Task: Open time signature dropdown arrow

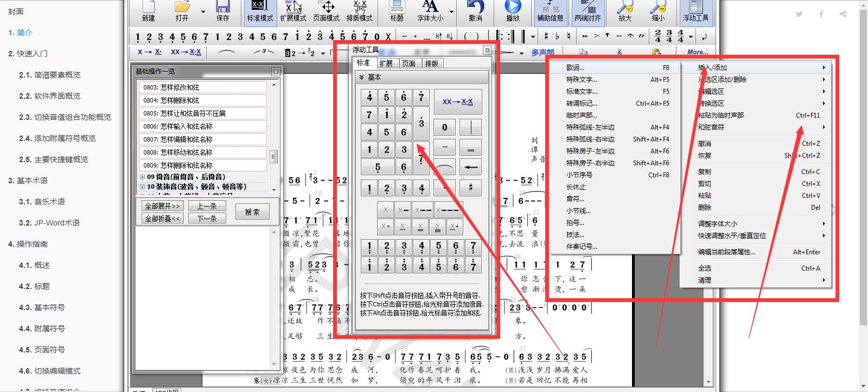Action: point(690,37)
